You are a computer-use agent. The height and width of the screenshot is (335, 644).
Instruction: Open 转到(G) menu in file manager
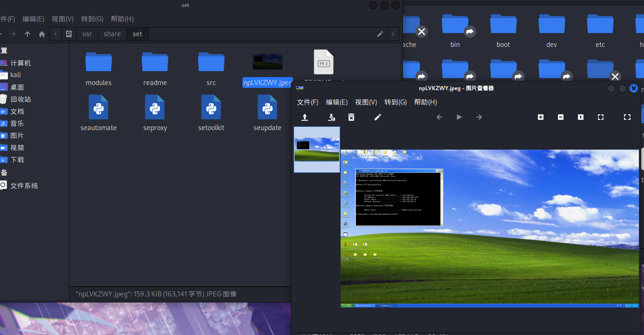[92, 19]
